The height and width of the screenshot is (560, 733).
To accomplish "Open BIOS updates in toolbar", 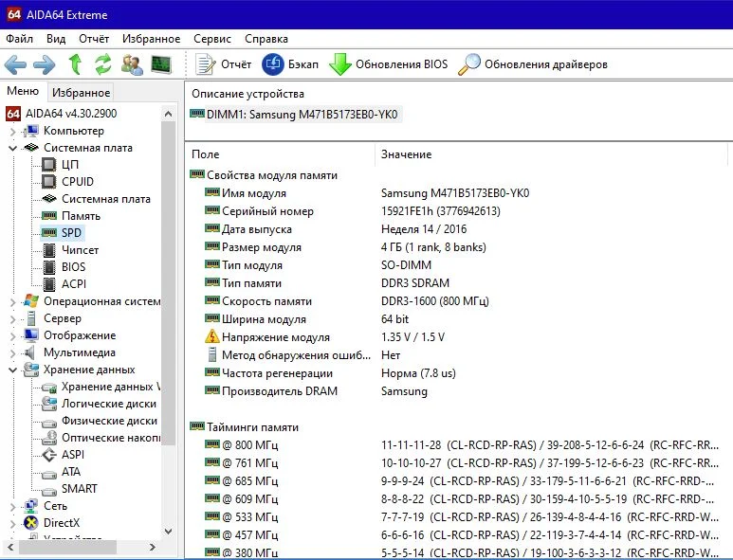I will 388,64.
